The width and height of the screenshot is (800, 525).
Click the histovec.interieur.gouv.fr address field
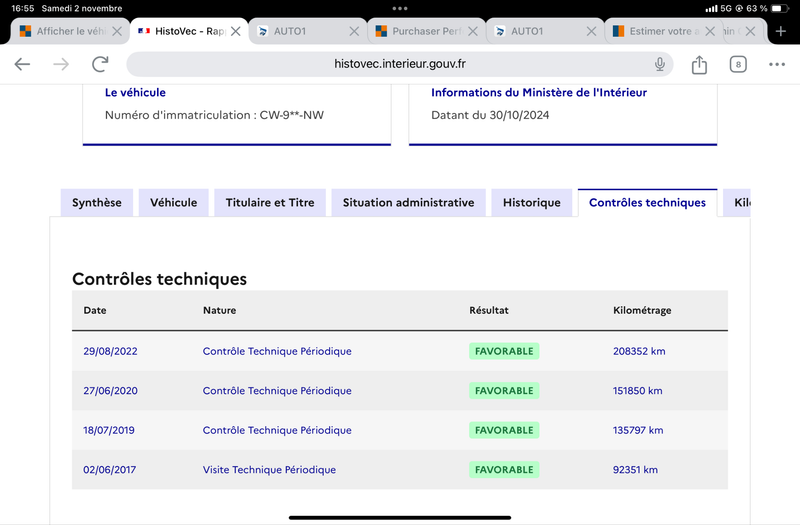click(399, 64)
